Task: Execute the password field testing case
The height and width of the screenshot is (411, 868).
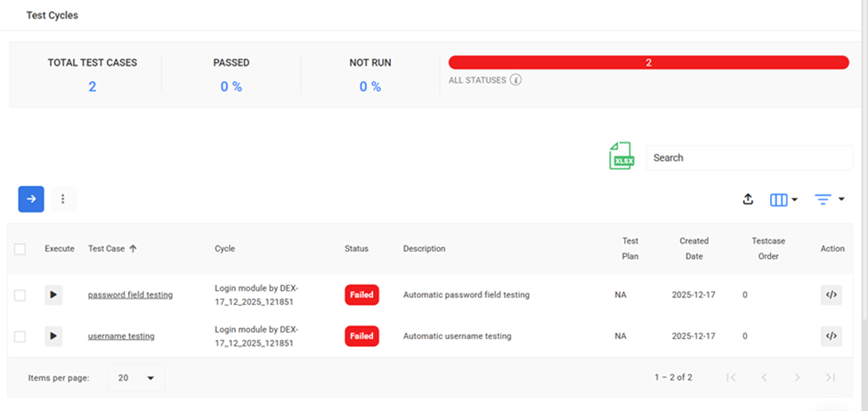Action: 53,294
